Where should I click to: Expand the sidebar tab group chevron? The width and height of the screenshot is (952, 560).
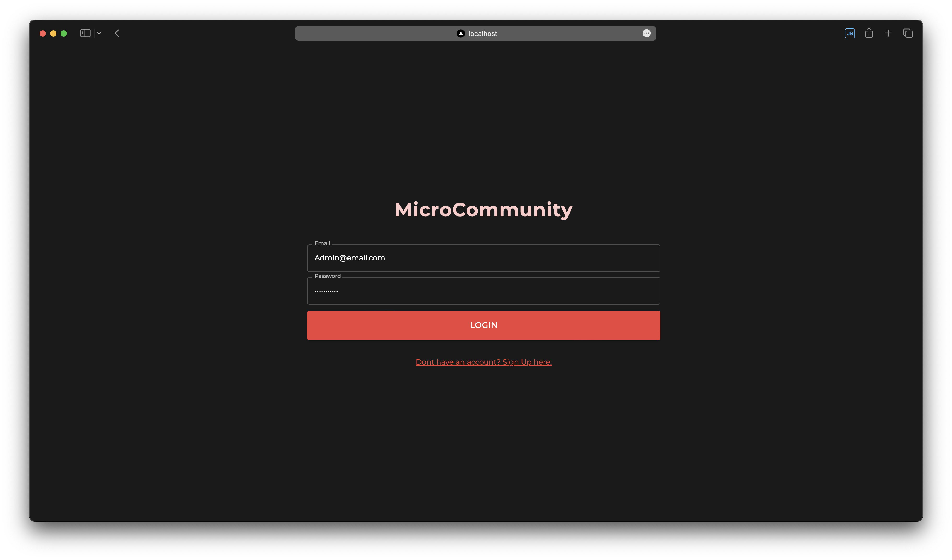tap(99, 33)
